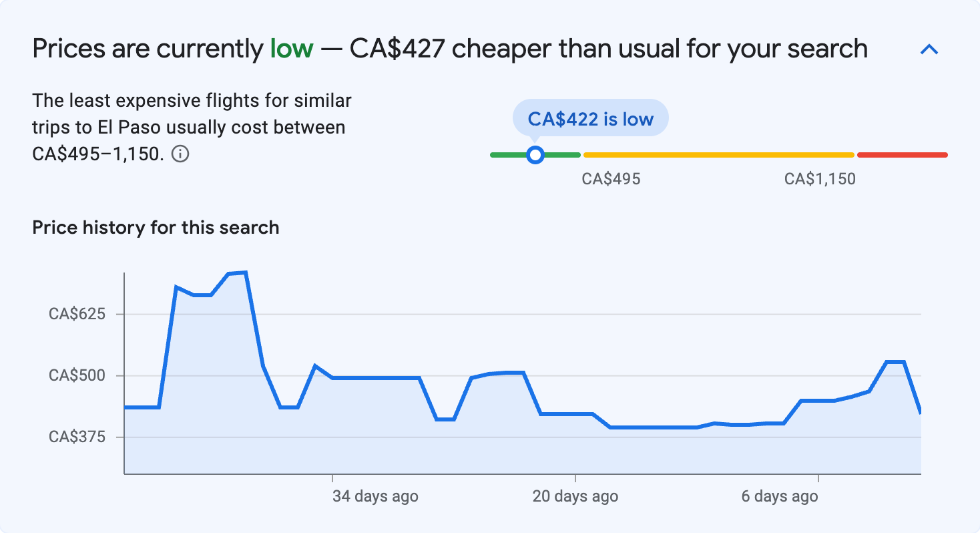This screenshot has width=980, height=533.
Task: Click the 6 days ago axis label
Action: point(778,496)
